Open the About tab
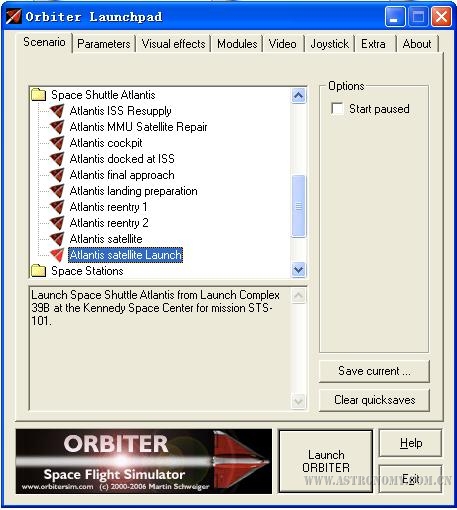Viewport: 457px width, 510px height. [x=417, y=44]
